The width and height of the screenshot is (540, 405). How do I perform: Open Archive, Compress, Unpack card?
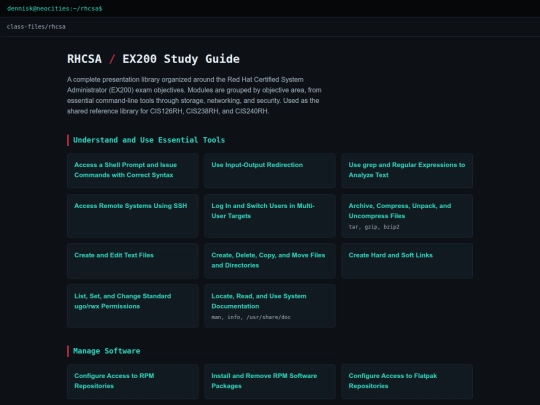[x=407, y=216]
